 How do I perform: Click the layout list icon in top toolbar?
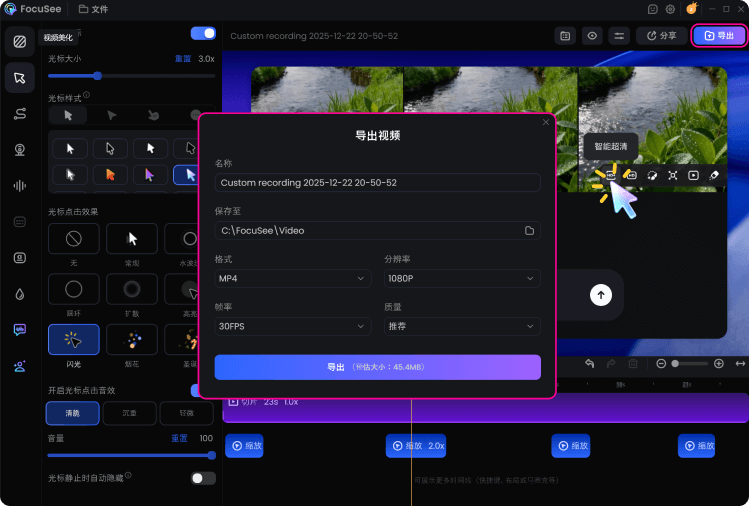(x=565, y=36)
